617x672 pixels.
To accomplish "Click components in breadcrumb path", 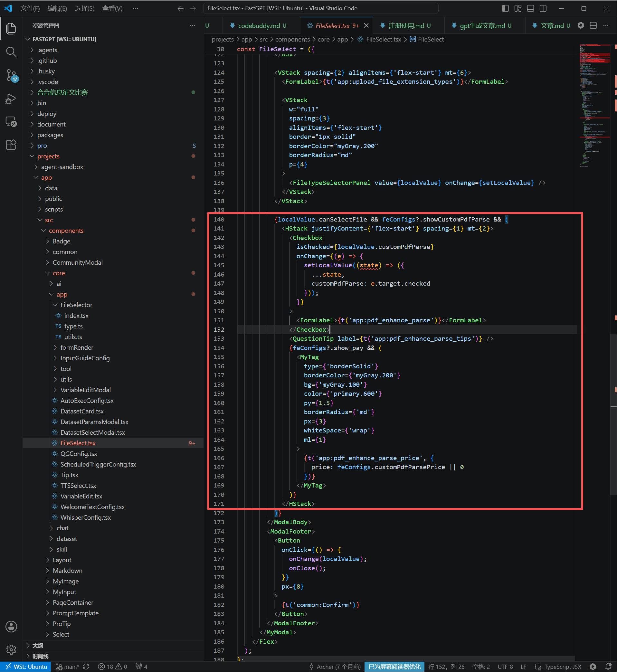I will point(292,39).
